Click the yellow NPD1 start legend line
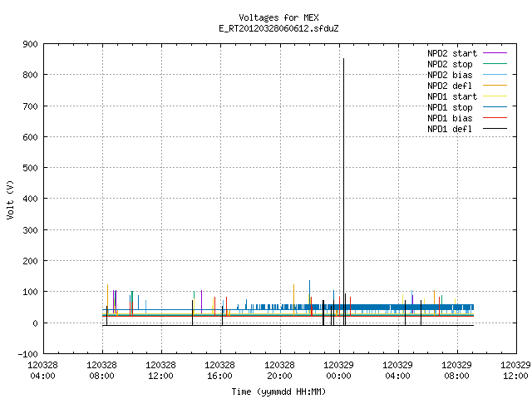532x399 pixels. pos(495,96)
